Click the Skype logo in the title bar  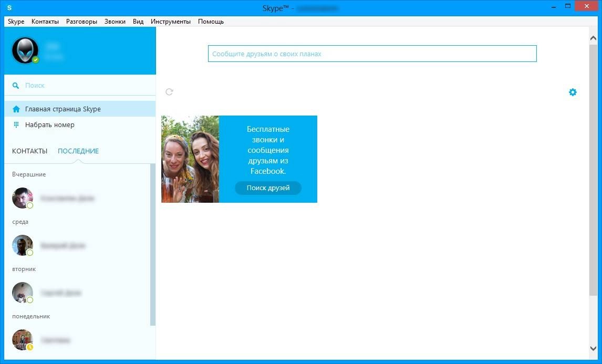point(9,8)
